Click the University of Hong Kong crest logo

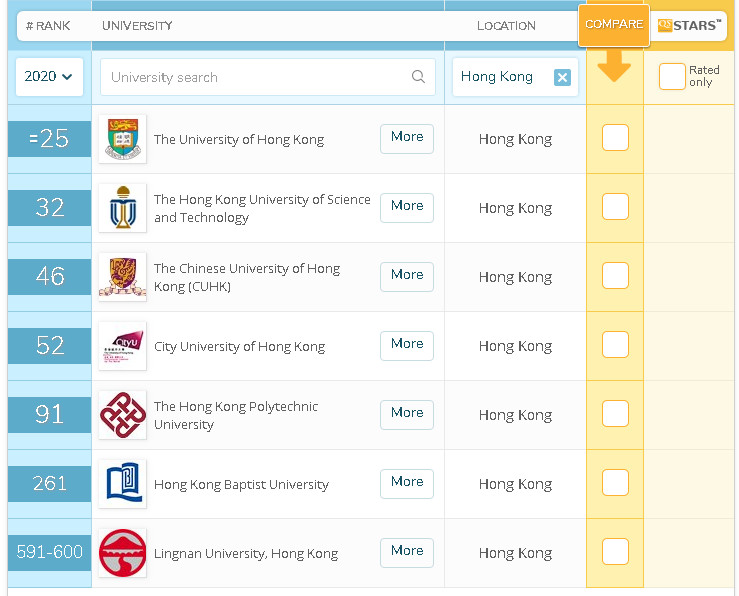pos(123,139)
